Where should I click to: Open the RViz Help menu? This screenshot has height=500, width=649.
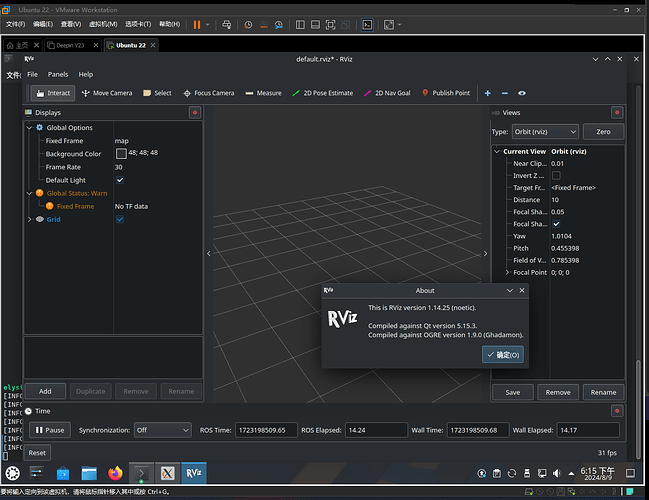point(86,75)
